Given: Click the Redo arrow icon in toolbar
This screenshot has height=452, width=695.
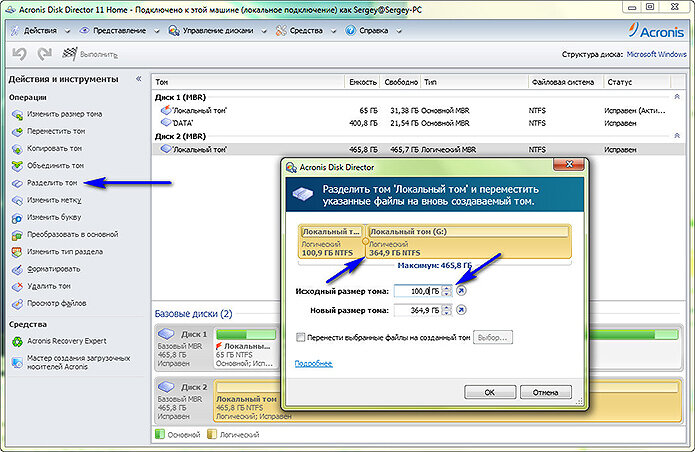Looking at the screenshot, I should pos(44,54).
